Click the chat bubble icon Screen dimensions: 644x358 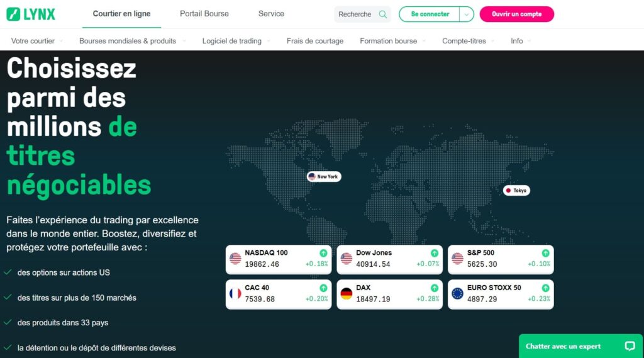(630, 346)
